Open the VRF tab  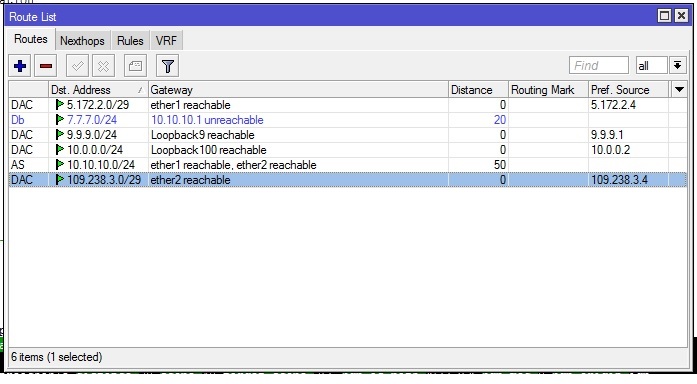pyautogui.click(x=166, y=41)
